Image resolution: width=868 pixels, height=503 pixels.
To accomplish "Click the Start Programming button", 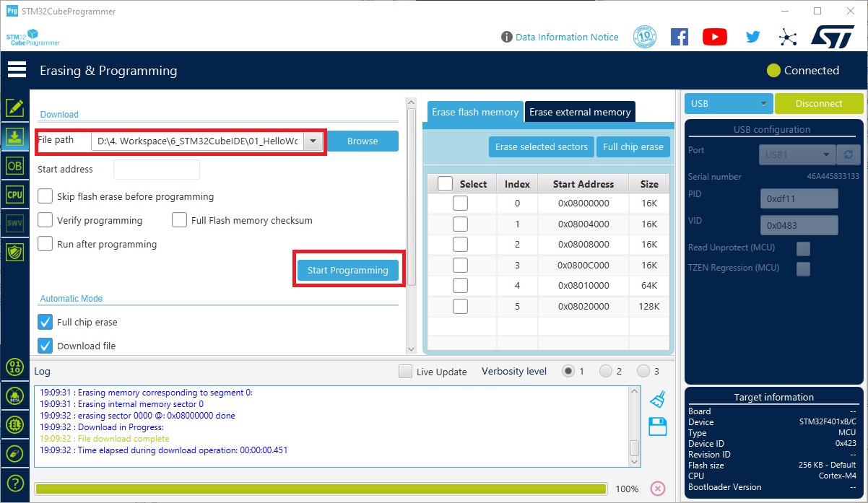I will pyautogui.click(x=347, y=271).
